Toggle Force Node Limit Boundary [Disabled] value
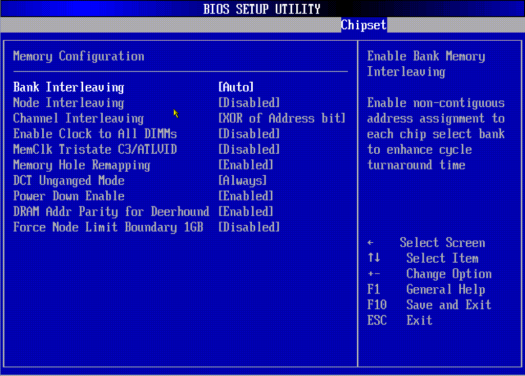525x376 pixels. (249, 227)
